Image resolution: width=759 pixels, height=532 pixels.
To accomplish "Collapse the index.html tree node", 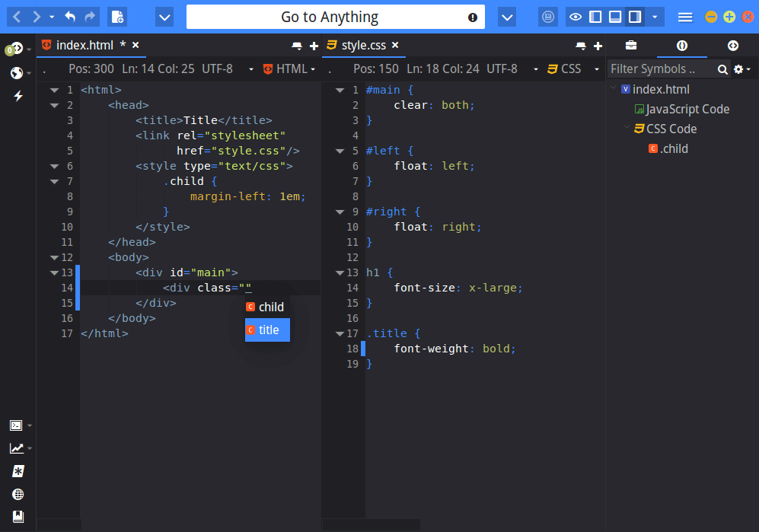I will click(614, 88).
